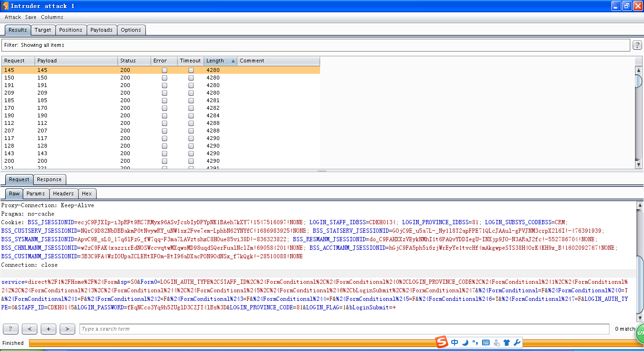Sort by Payload column header
Image resolution: width=644 pixels, height=351 pixels.
pyautogui.click(x=76, y=61)
